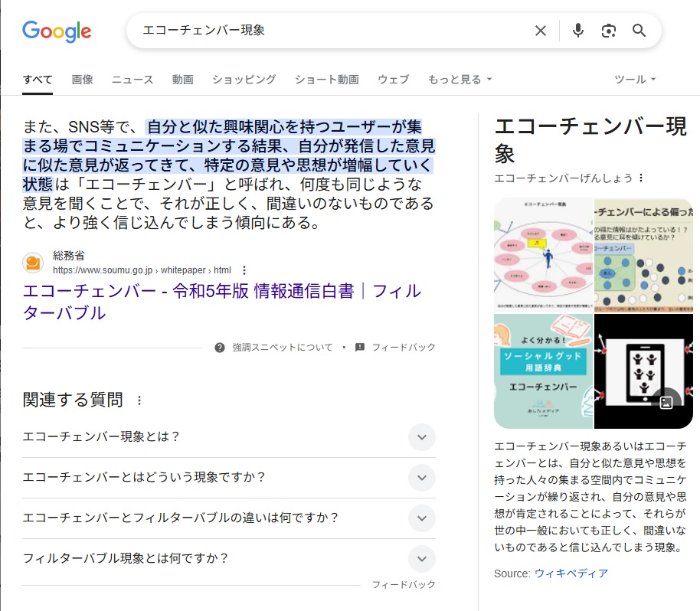Open Google Lens image search
This screenshot has width=700, height=611.
[x=609, y=31]
